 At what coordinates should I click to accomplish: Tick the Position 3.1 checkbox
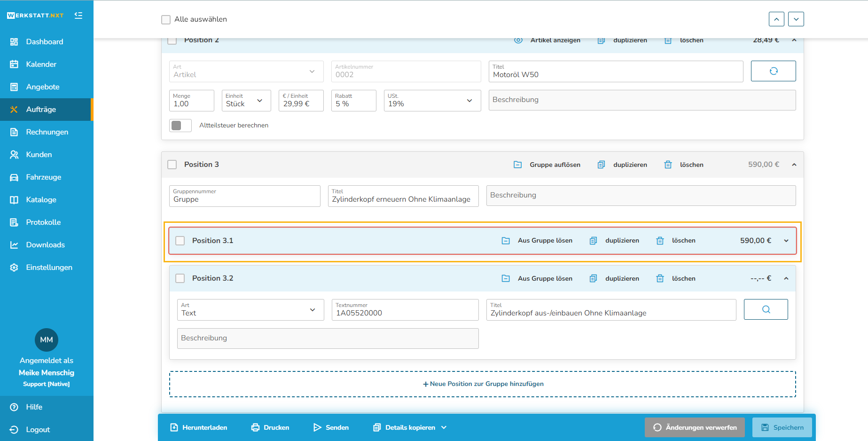180,241
